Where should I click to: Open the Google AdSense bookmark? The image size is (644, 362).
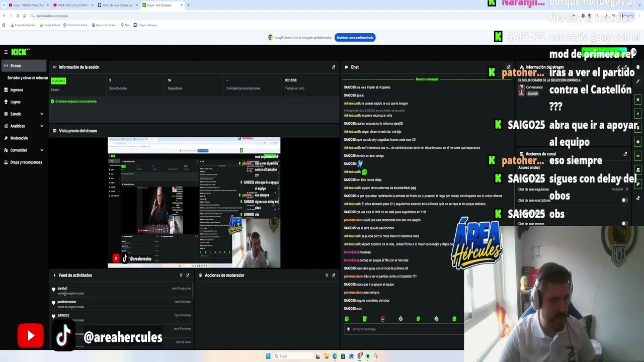coord(50,25)
